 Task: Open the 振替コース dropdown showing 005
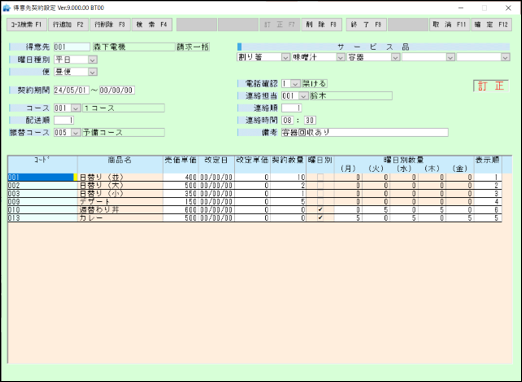click(76, 133)
